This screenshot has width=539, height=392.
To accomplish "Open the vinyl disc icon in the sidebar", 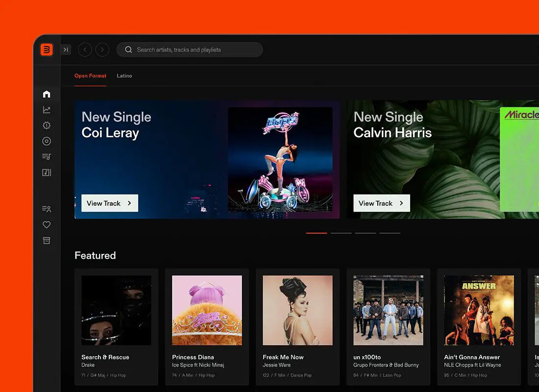I will pyautogui.click(x=47, y=141).
